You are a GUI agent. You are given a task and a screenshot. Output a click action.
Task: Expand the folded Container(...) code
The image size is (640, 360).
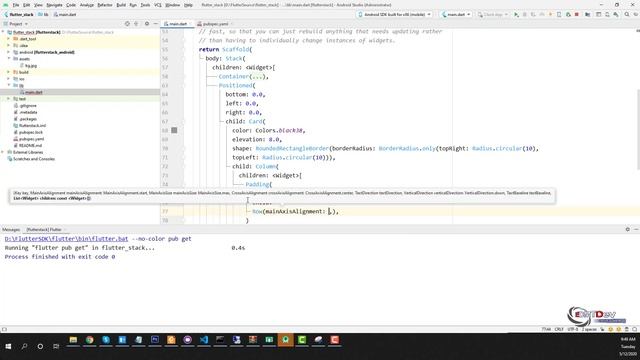(x=257, y=76)
